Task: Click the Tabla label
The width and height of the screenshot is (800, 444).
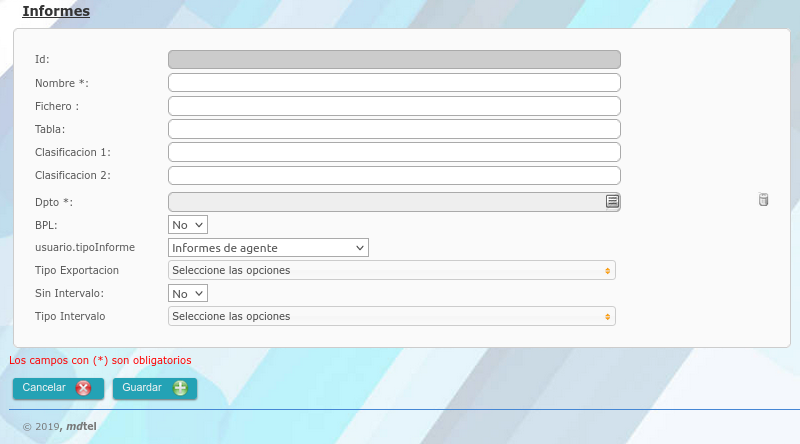Action: point(50,129)
